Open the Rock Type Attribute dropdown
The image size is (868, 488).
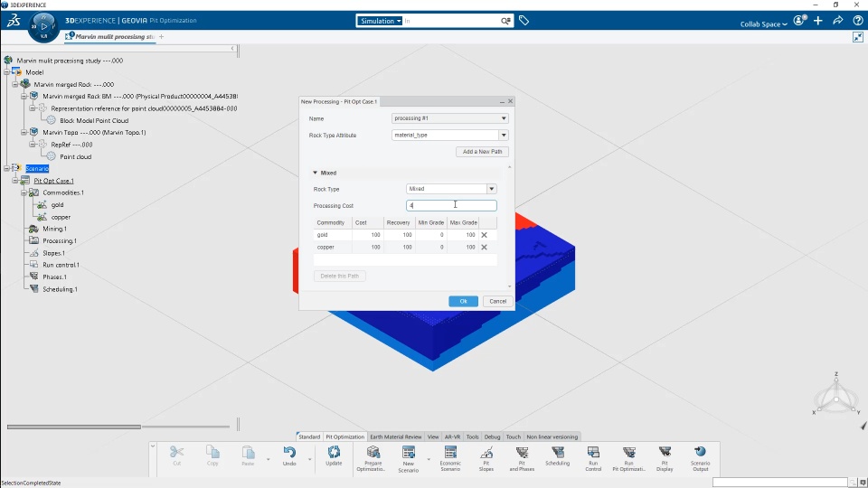pyautogui.click(x=504, y=135)
